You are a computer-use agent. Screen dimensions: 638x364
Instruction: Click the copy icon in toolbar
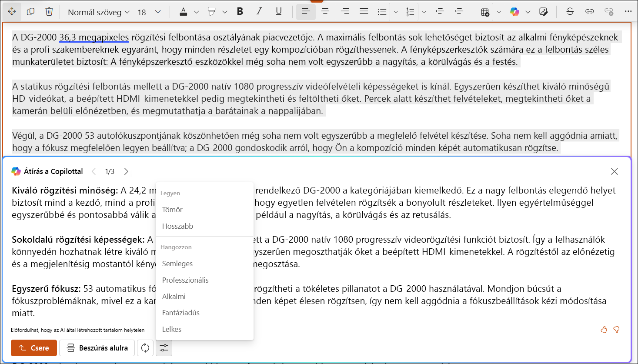click(30, 12)
